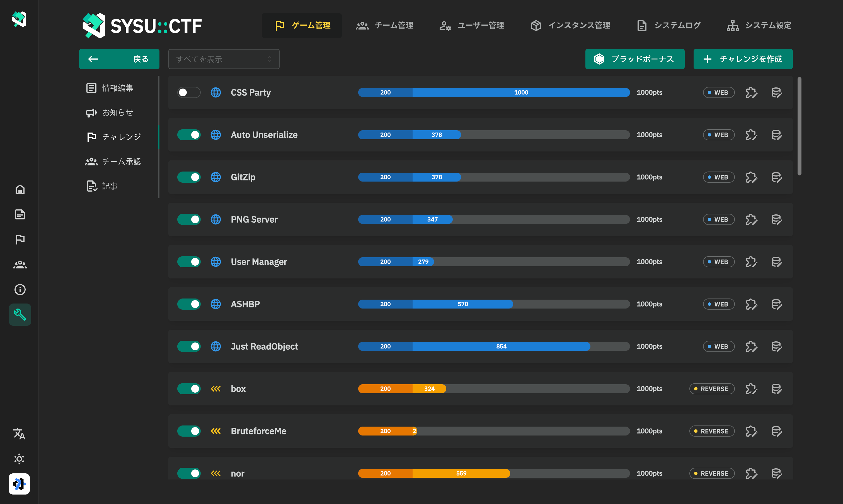Open flag database icon for GitZip
The image size is (843, 504).
coord(776,177)
